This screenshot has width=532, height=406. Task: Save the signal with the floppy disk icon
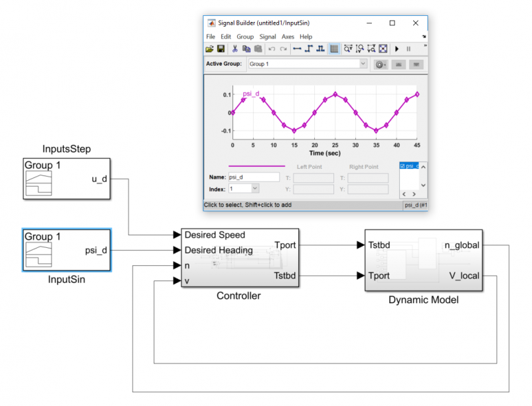(x=220, y=49)
